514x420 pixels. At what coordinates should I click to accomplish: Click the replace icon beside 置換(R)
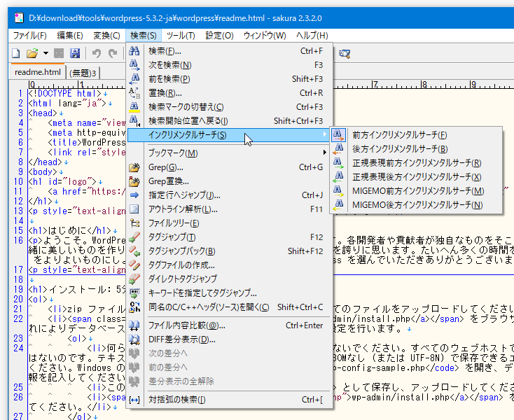pyautogui.click(x=134, y=93)
